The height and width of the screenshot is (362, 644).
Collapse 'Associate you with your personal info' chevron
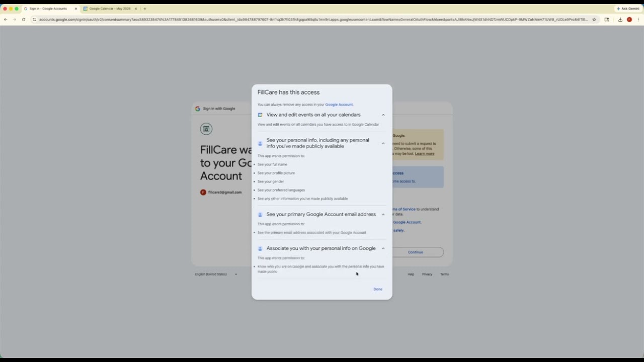(383, 248)
